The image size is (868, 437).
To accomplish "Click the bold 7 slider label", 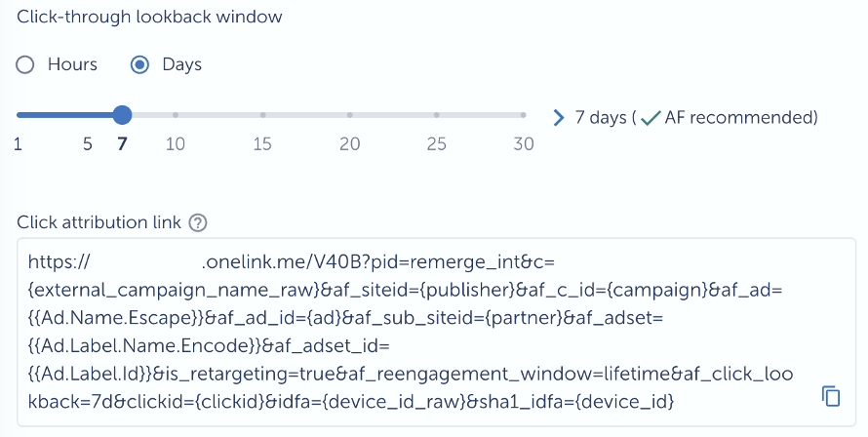I will (x=122, y=144).
